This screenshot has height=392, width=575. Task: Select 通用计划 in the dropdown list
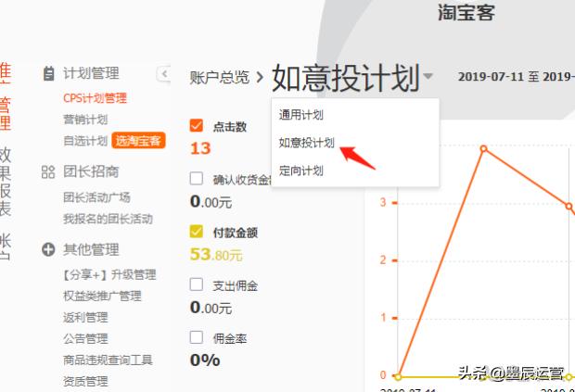(x=300, y=115)
